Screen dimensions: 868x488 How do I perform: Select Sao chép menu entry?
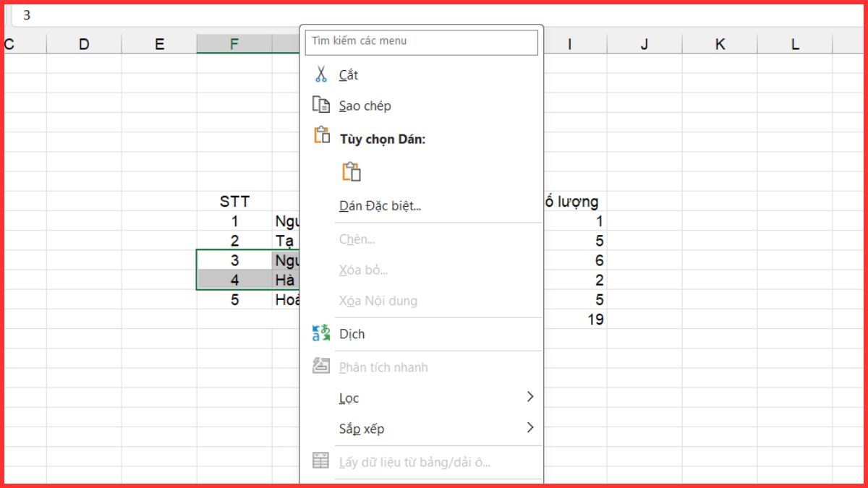point(365,106)
